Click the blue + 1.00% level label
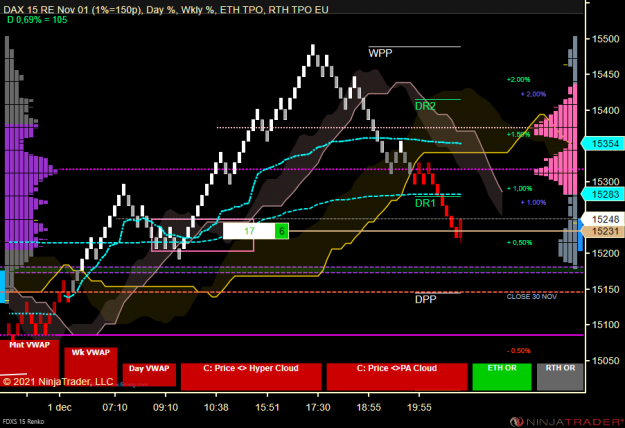This screenshot has width=625, height=428. pos(533,202)
